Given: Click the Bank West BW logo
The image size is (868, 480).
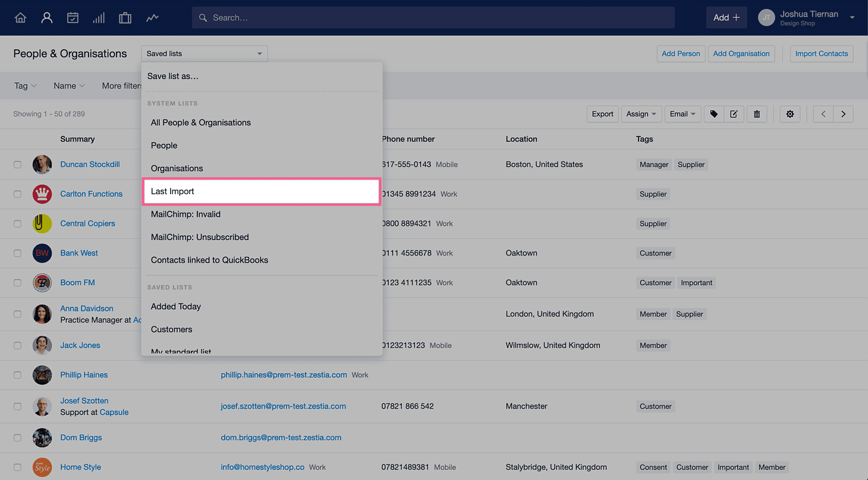Looking at the screenshot, I should [42, 253].
